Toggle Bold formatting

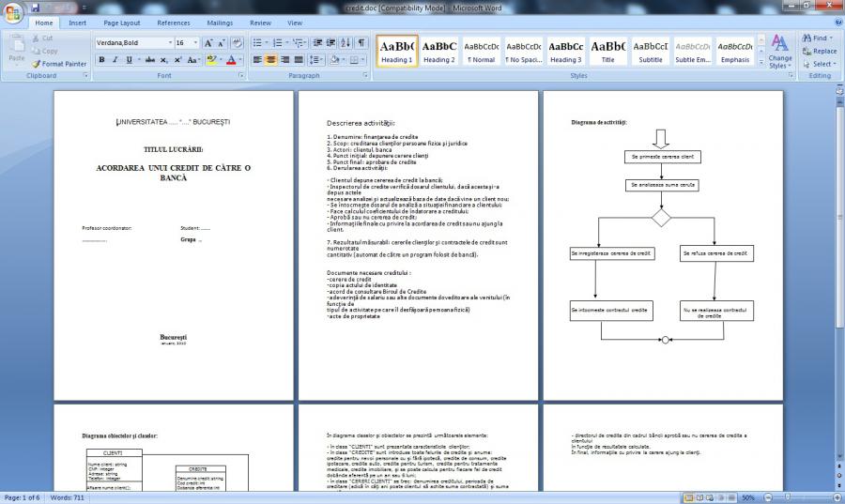click(102, 60)
